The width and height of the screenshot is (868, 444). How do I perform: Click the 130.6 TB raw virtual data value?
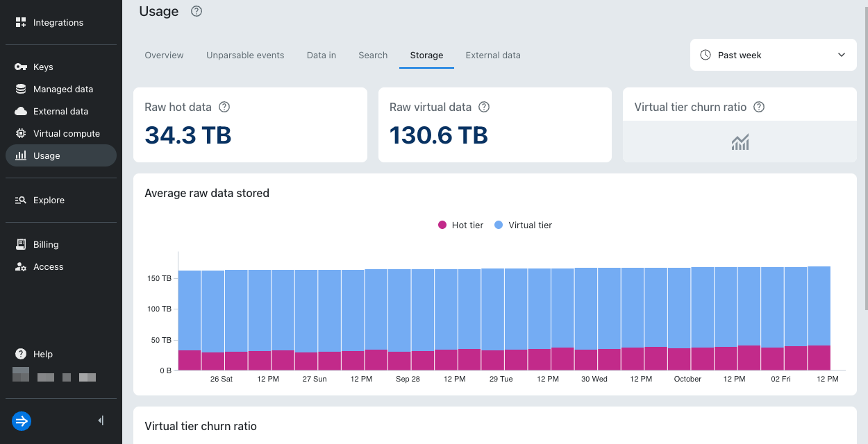439,135
